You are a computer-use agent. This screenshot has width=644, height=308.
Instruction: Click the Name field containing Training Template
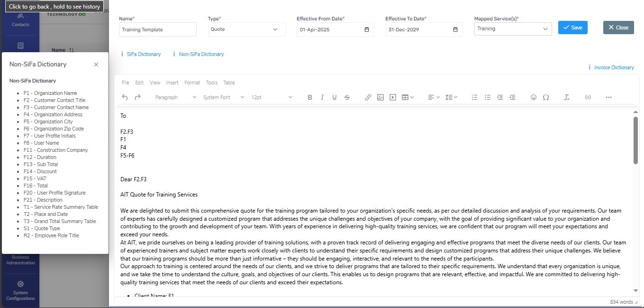(158, 29)
